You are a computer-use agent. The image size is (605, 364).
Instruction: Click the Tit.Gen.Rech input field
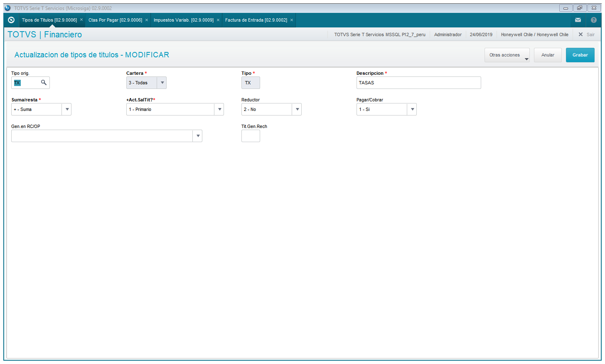(x=251, y=136)
